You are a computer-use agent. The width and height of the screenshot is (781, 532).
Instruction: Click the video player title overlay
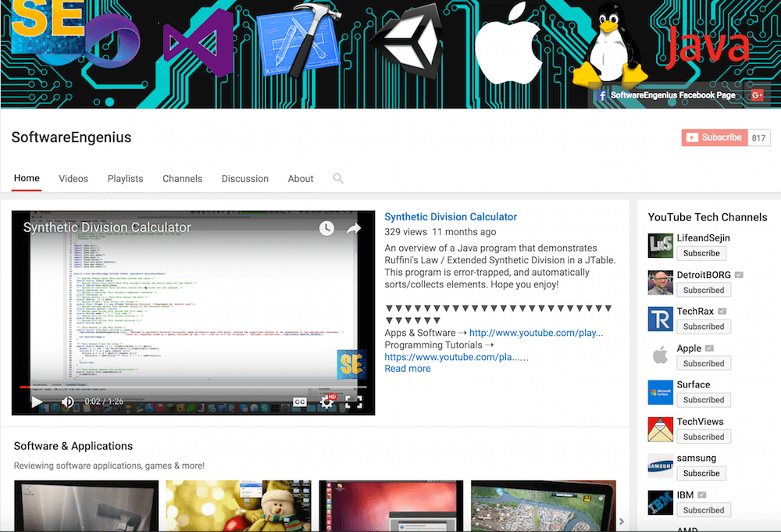click(x=107, y=227)
